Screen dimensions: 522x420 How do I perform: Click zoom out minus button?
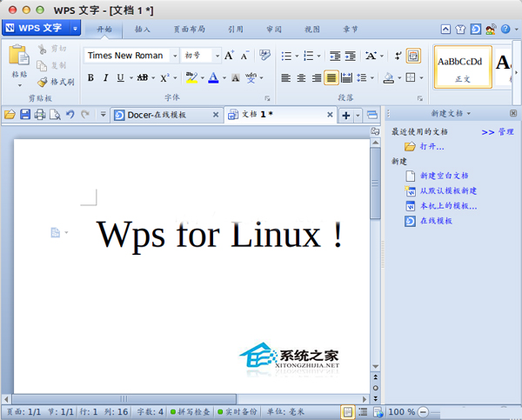(x=423, y=412)
